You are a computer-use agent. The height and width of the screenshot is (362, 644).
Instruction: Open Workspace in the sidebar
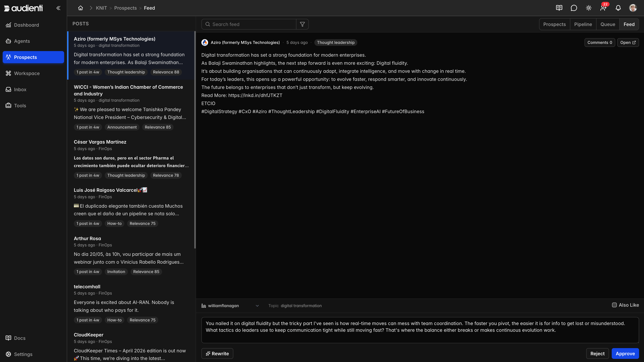[33, 73]
